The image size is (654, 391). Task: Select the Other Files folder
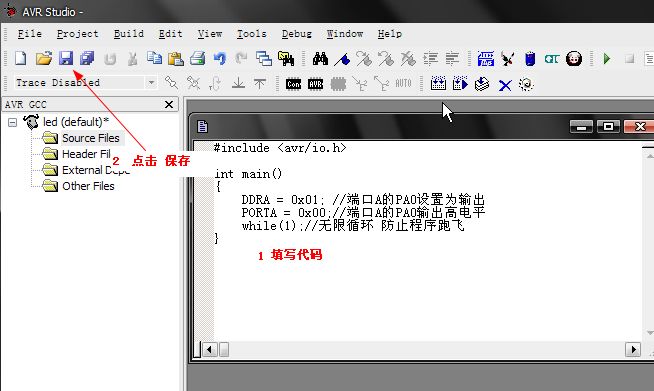click(88, 186)
